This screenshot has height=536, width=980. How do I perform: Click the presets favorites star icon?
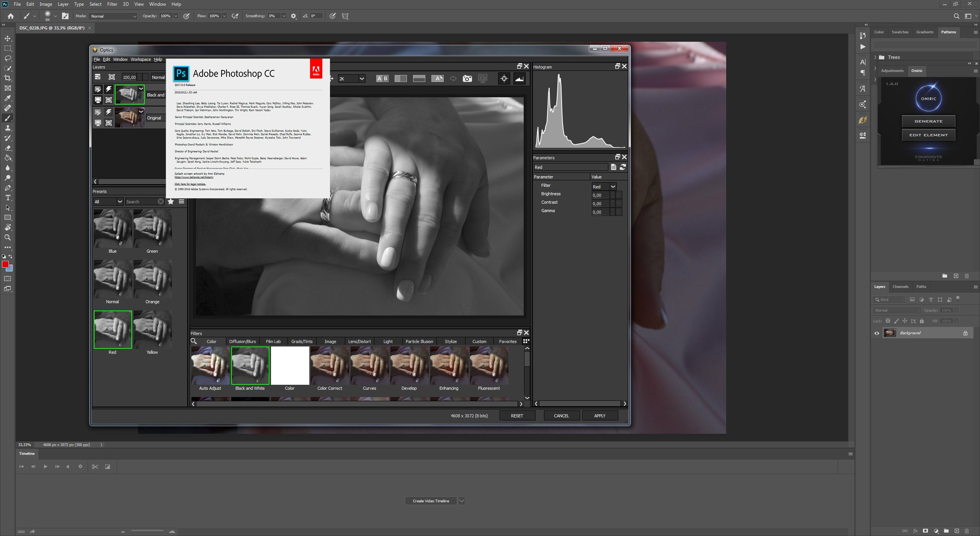coord(171,201)
